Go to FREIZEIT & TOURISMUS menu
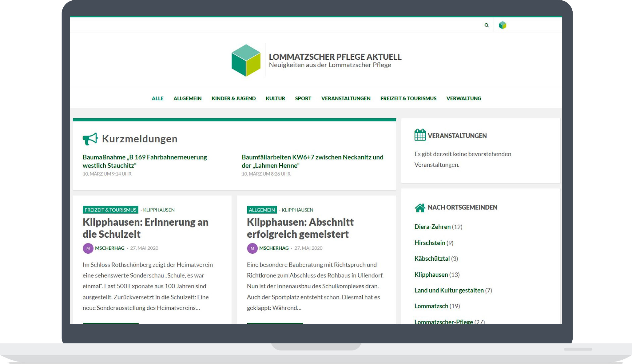Image resolution: width=632 pixels, height=364 pixels. [x=408, y=98]
